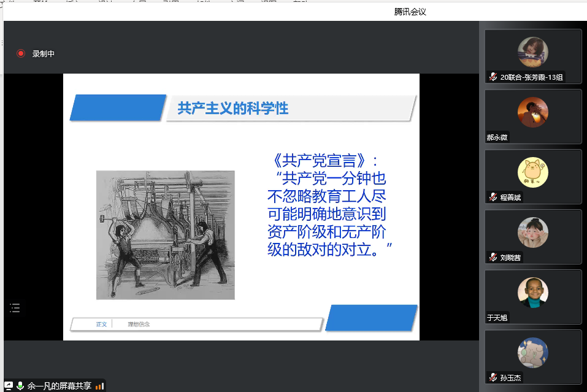Click the green microphone icon for 余一凡
The height and width of the screenshot is (392, 587).
(20, 386)
